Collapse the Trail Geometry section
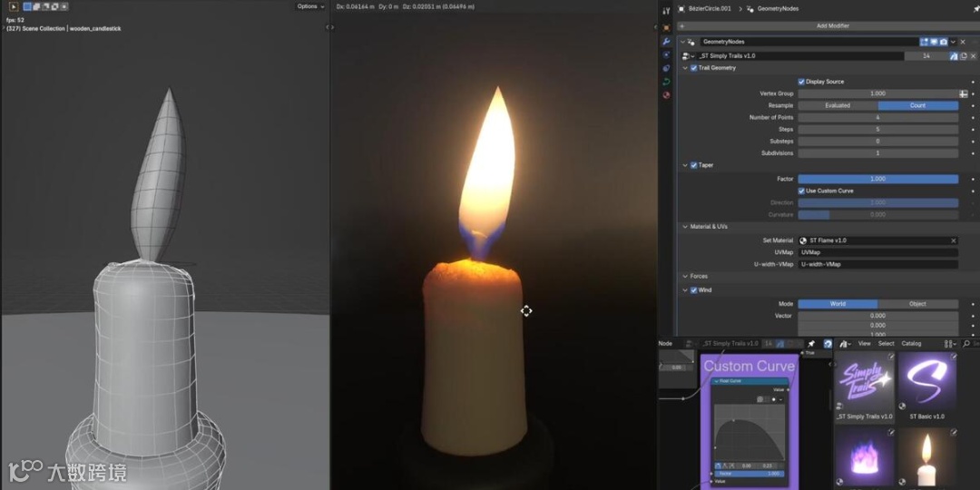980x490 pixels. (x=685, y=68)
